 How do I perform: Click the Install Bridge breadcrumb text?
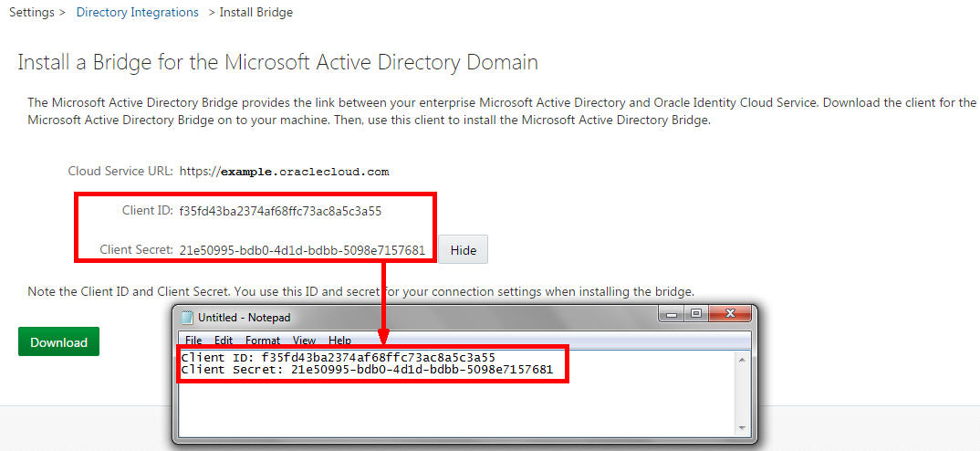click(x=256, y=13)
